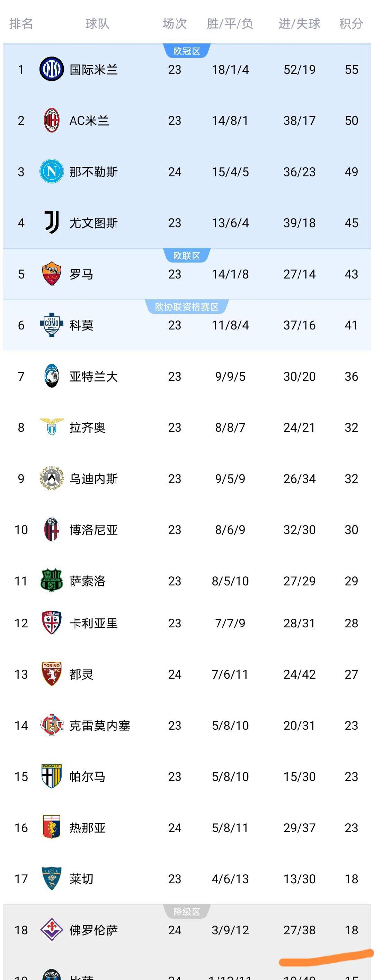The image size is (374, 980).
Task: Click the AC Milan club crest
Action: point(52,121)
